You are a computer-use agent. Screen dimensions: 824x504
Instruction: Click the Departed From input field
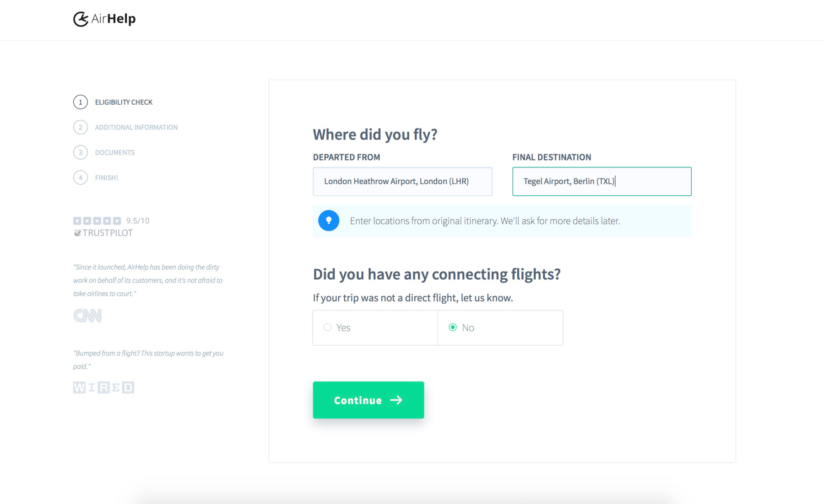point(402,181)
